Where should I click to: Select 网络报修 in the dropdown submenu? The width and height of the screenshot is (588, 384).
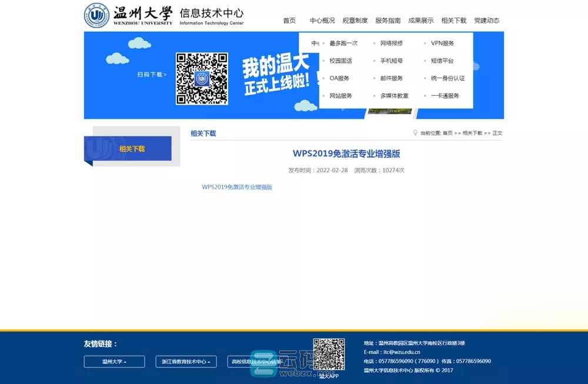click(391, 44)
